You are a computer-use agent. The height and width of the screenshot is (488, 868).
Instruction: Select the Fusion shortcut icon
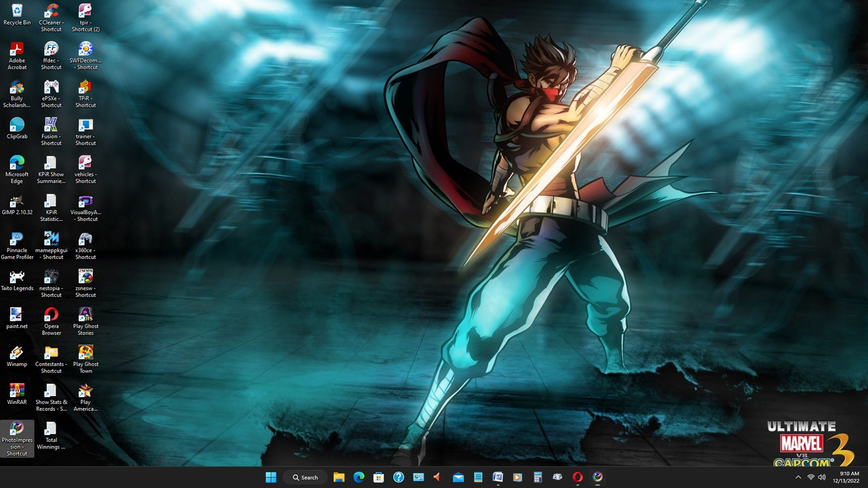[x=51, y=131]
